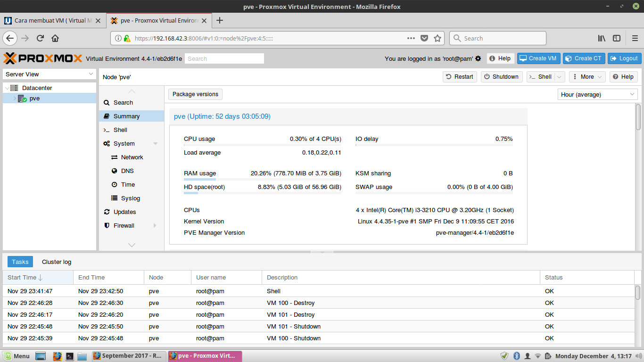The width and height of the screenshot is (644, 362).
Task: Select the 'VM 100 - Destroy' task row
Action: pos(319,303)
